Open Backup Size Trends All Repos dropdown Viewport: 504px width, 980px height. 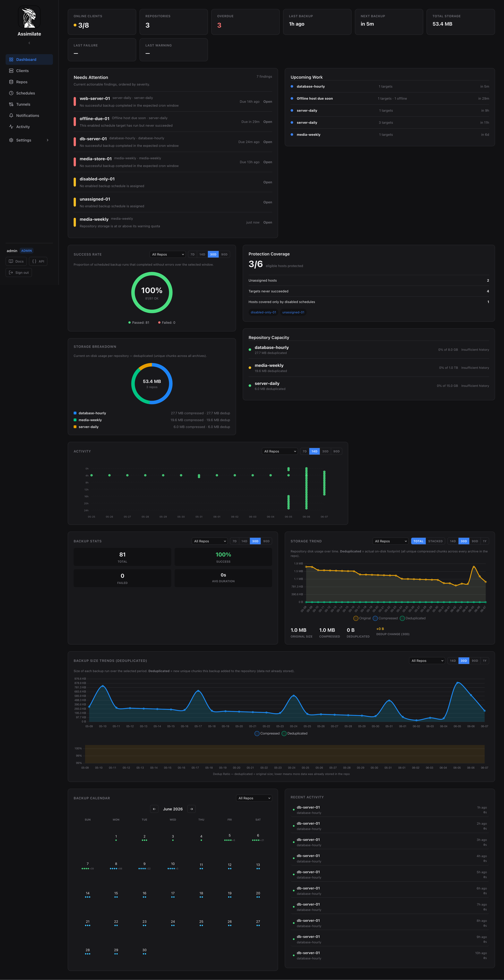427,660
